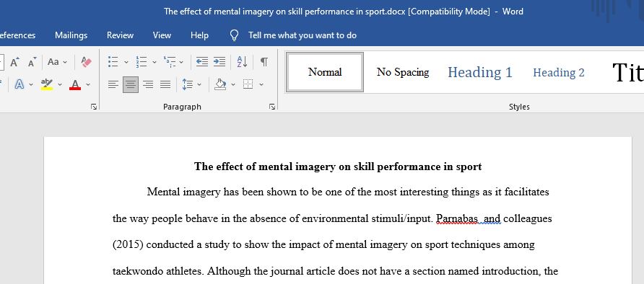The height and width of the screenshot is (284, 644).
Task: Justify paragraph text
Action: tap(165, 84)
